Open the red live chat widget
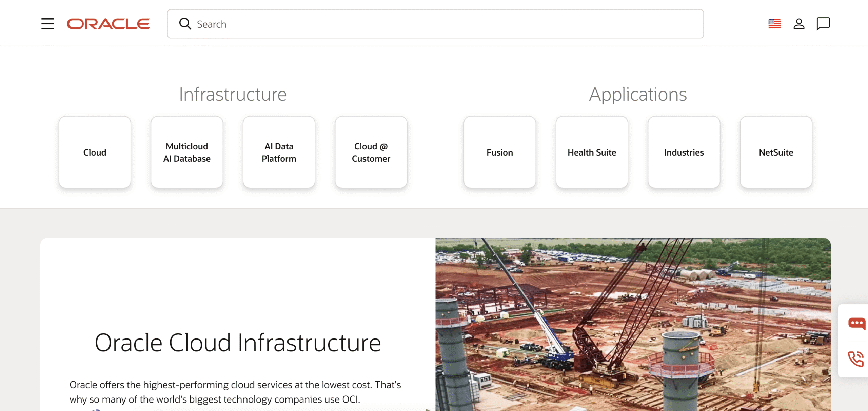Screen dimensions: 868x411 (x=856, y=323)
